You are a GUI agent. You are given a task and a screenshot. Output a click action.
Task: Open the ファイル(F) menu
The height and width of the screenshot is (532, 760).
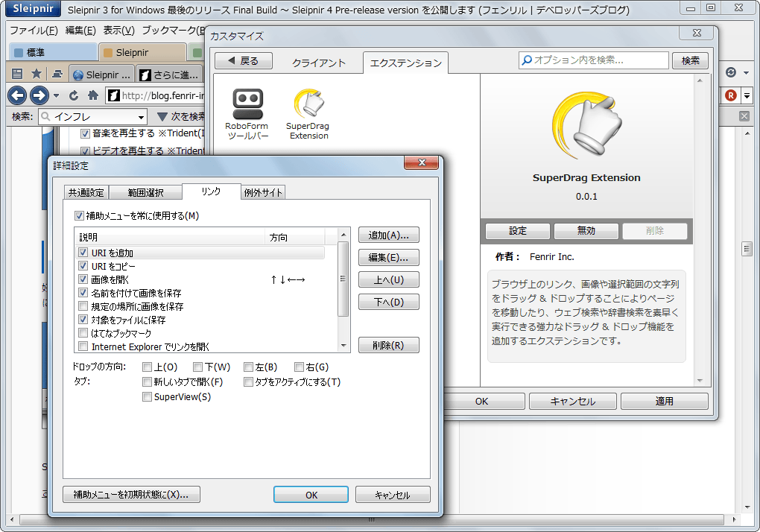click(34, 30)
